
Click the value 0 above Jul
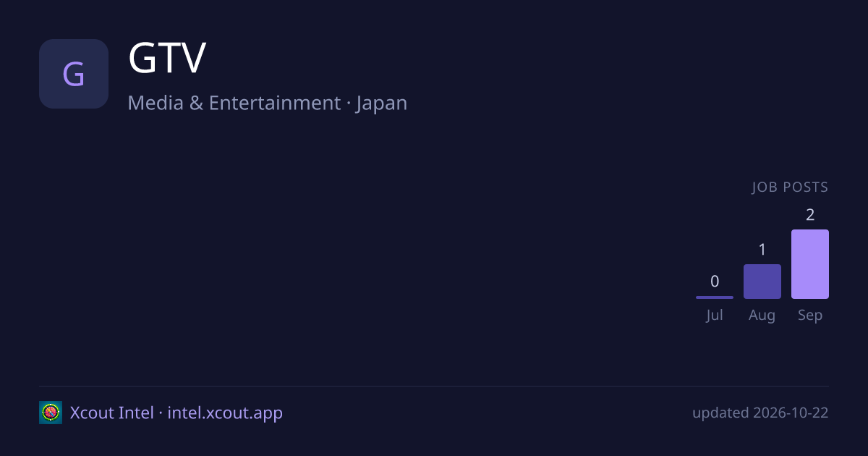(x=715, y=282)
